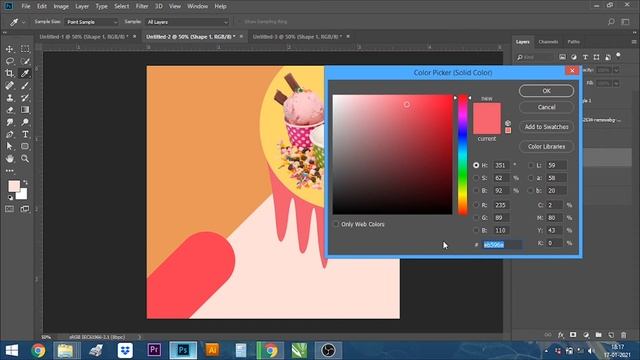Image resolution: width=640 pixels, height=360 pixels.
Task: Select the History Brush tool
Action: coord(25,98)
